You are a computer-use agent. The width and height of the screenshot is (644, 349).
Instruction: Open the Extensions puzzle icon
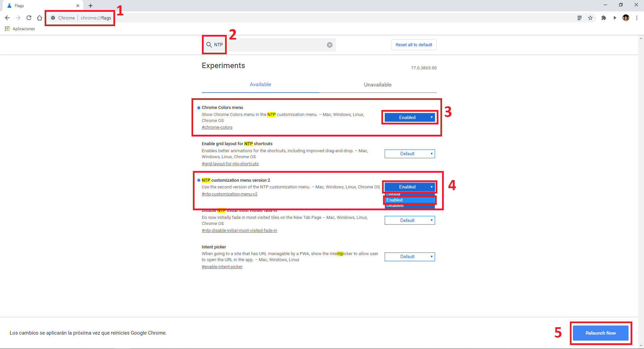pyautogui.click(x=604, y=18)
